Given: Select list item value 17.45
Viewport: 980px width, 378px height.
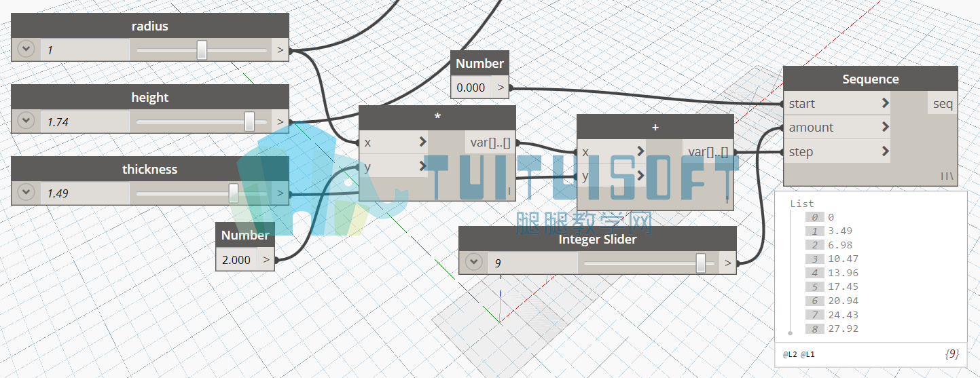Looking at the screenshot, I should pyautogui.click(x=843, y=286).
